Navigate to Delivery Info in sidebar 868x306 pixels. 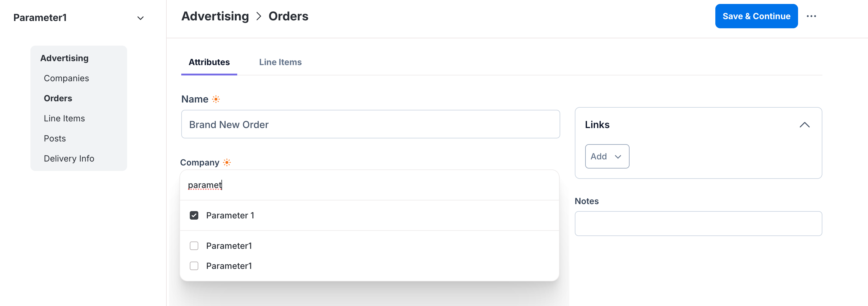[69, 158]
